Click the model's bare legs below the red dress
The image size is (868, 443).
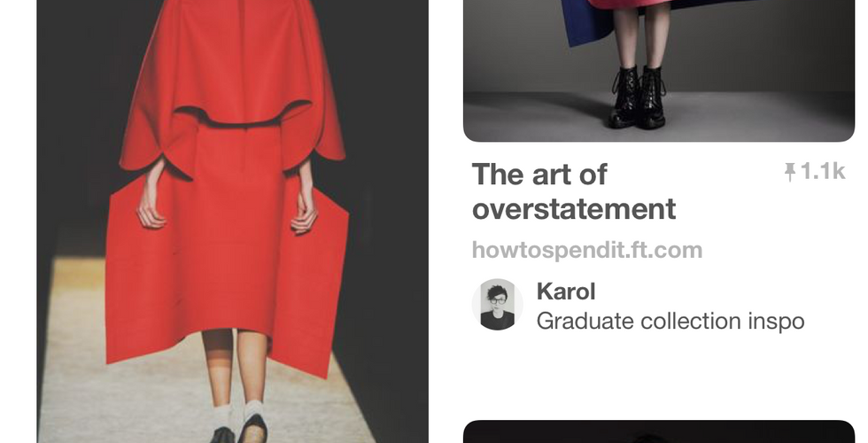coord(235,367)
